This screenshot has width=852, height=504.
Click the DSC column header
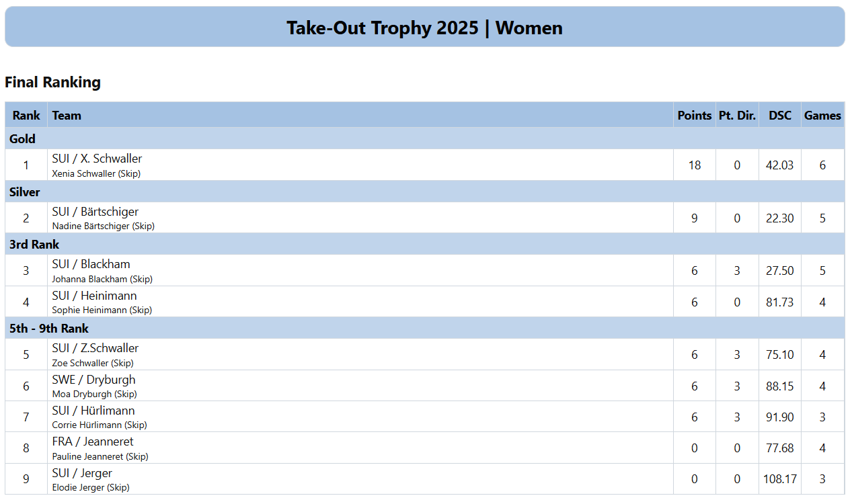[780, 116]
